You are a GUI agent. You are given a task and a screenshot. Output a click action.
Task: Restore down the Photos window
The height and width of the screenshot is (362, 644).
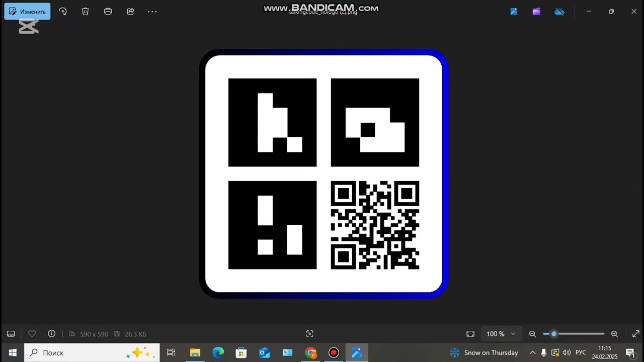[611, 11]
